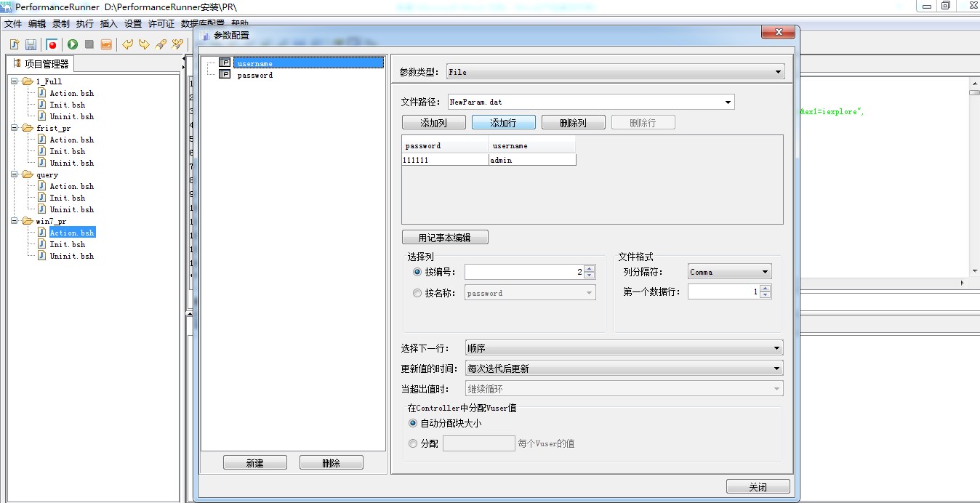This screenshot has width=980, height=503.
Task: Open the 参数类型 File dropdown
Action: (x=779, y=71)
